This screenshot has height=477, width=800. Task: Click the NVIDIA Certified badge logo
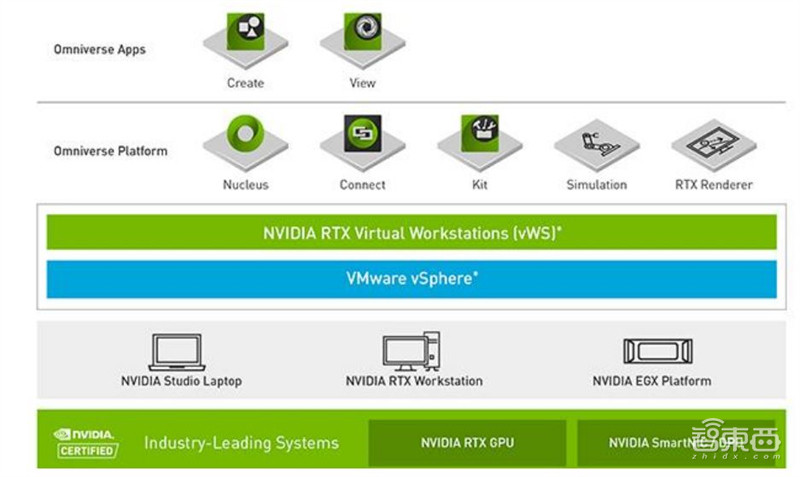click(85, 442)
